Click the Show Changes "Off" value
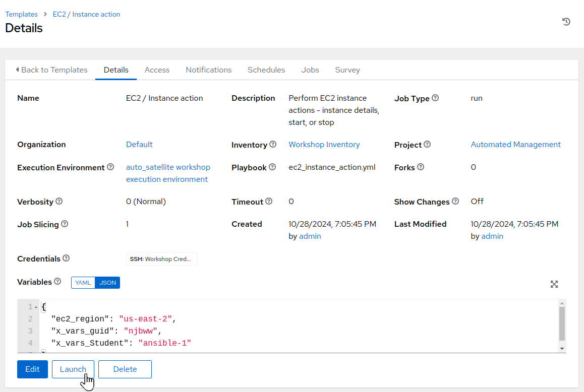The height and width of the screenshot is (392, 584). (x=477, y=202)
